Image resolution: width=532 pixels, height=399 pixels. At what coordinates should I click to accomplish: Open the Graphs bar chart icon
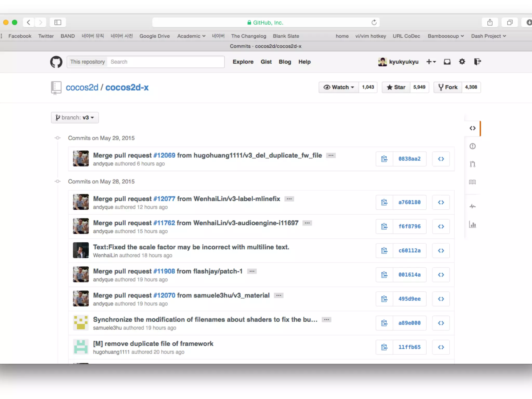coord(473,225)
